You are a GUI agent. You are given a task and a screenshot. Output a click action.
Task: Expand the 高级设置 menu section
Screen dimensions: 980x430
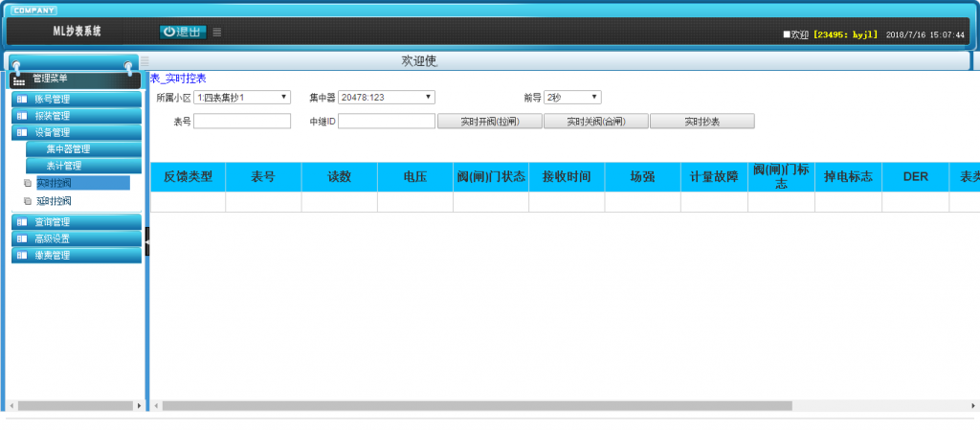point(53,238)
